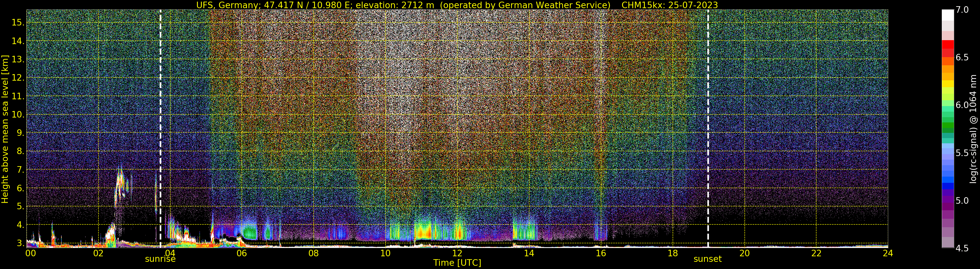The image size is (980, 269).
Task: Click the time axis tick '00'
Action: point(30,253)
